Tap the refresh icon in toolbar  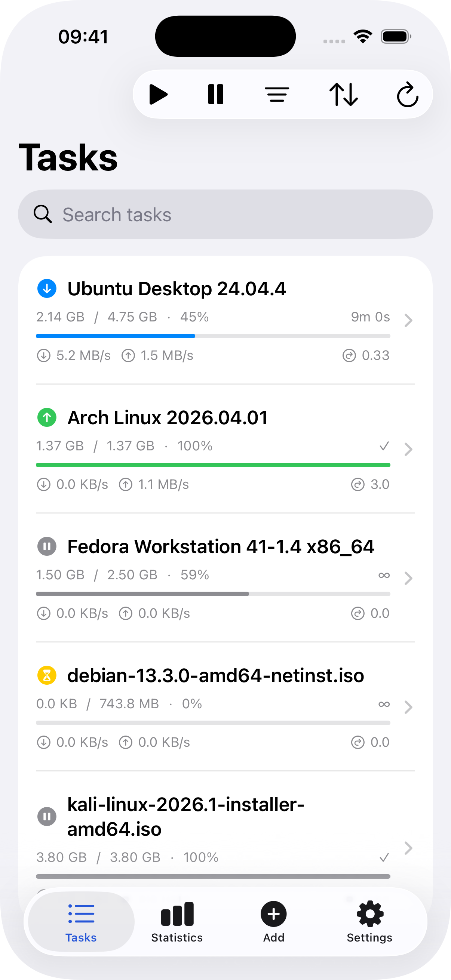point(407,94)
